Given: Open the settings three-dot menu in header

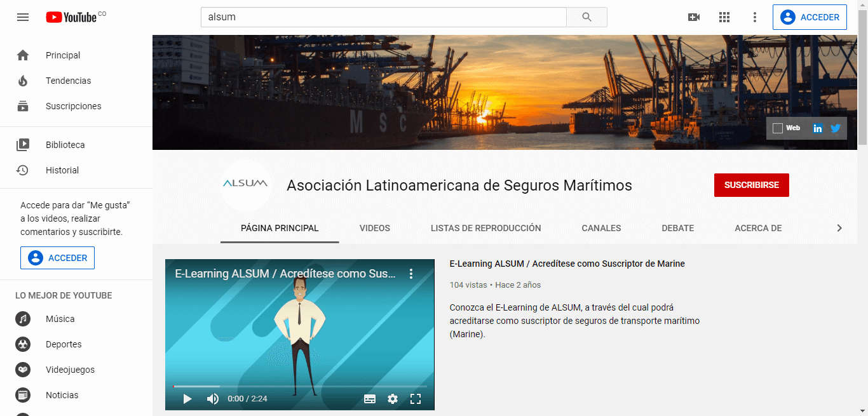Looking at the screenshot, I should point(755,17).
